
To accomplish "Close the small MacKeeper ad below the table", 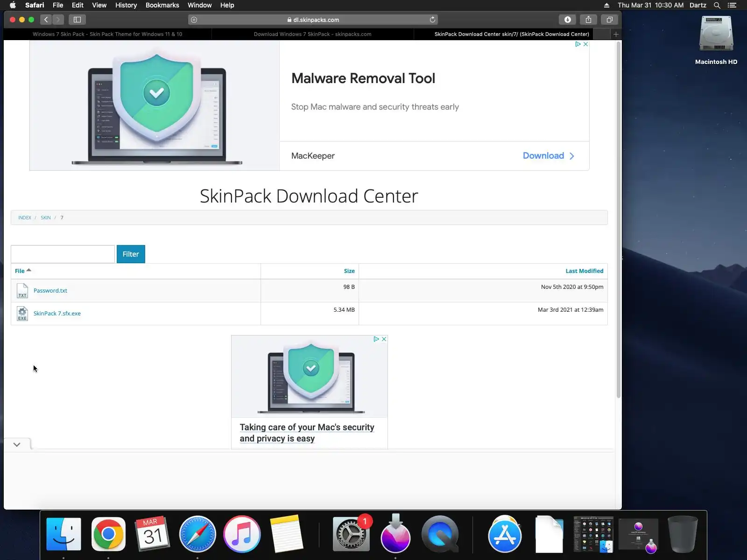I will (384, 339).
